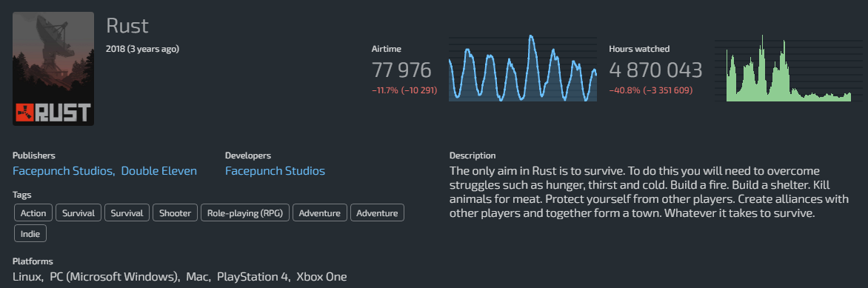Screen dimensions: 868x288
Task: Open the Double Eleven publisher link
Action: coord(159,170)
